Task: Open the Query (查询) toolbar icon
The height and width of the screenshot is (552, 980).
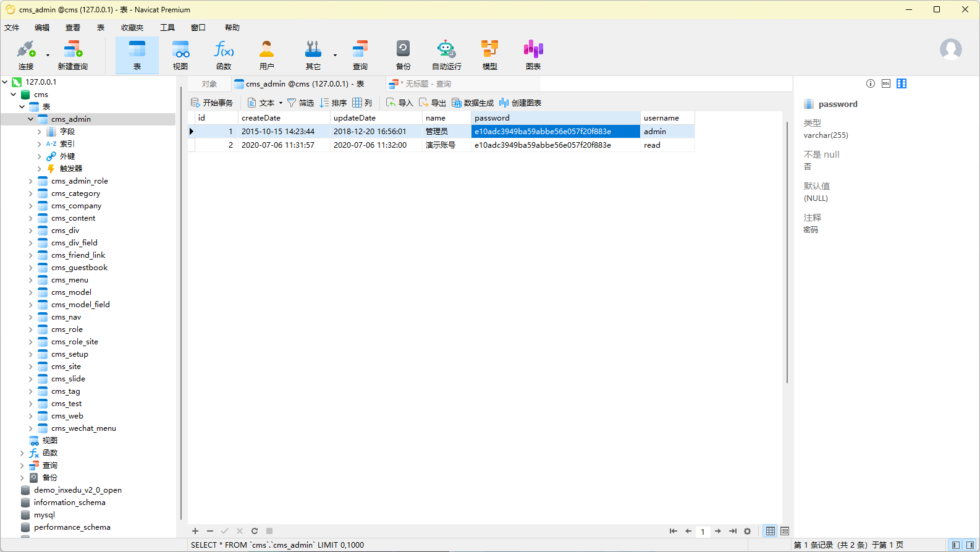Action: (x=360, y=55)
